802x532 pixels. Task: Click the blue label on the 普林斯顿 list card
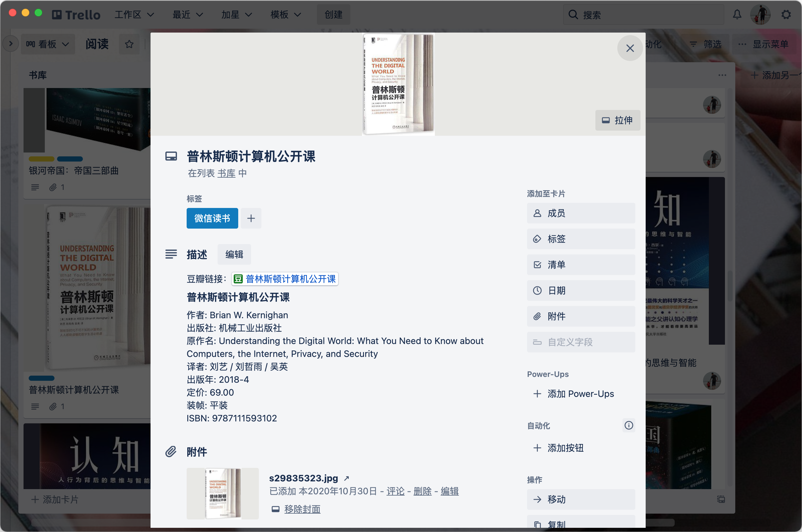41,378
